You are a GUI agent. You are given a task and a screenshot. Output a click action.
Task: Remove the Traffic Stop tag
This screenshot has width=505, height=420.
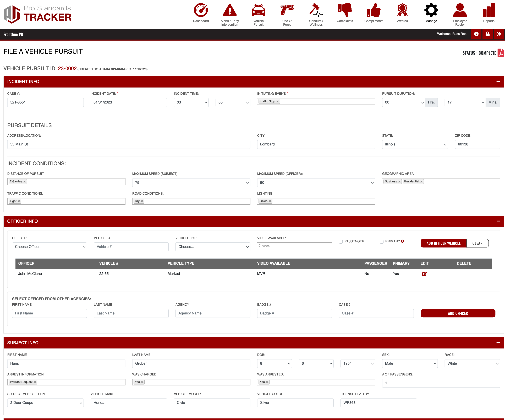278,101
